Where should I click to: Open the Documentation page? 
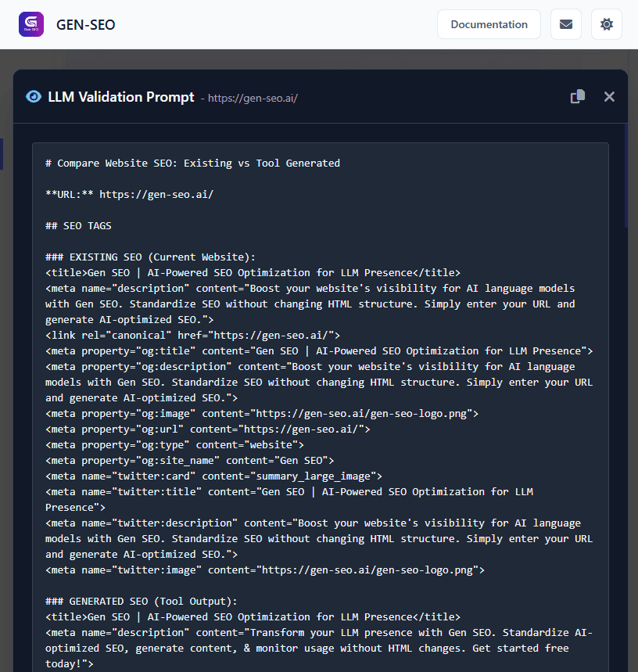(x=489, y=24)
